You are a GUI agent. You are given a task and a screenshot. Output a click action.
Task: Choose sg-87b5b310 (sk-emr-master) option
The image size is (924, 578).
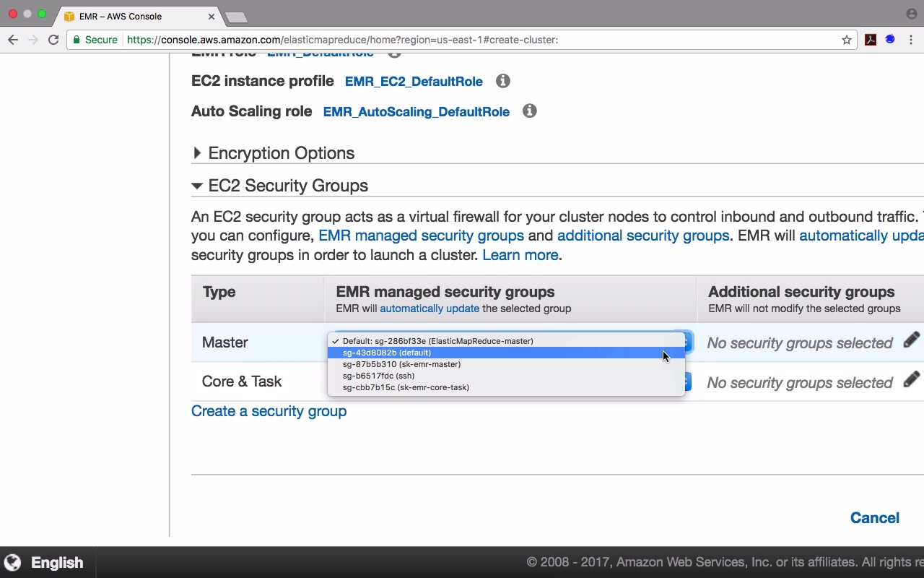(401, 364)
